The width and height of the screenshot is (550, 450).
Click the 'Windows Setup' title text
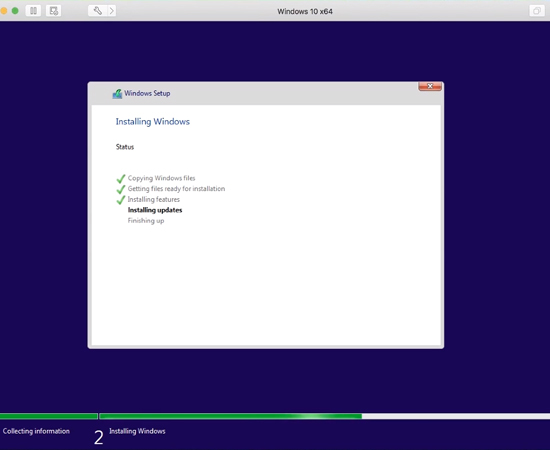(147, 93)
